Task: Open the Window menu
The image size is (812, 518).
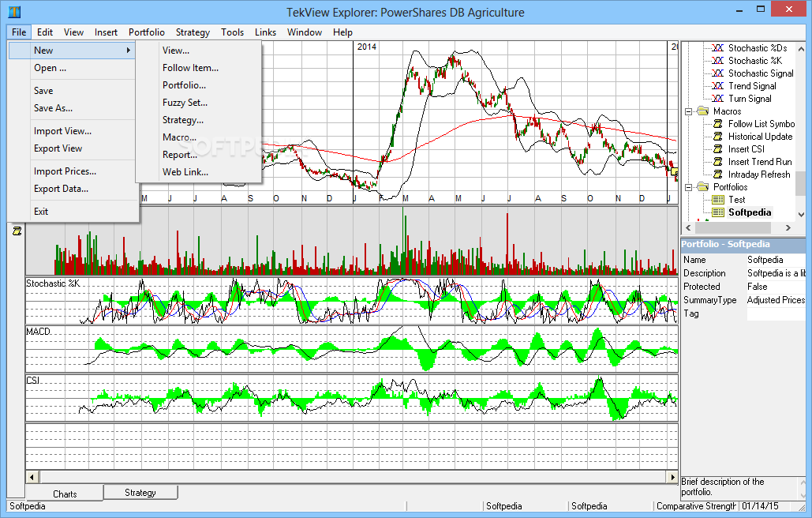Action: pos(305,32)
